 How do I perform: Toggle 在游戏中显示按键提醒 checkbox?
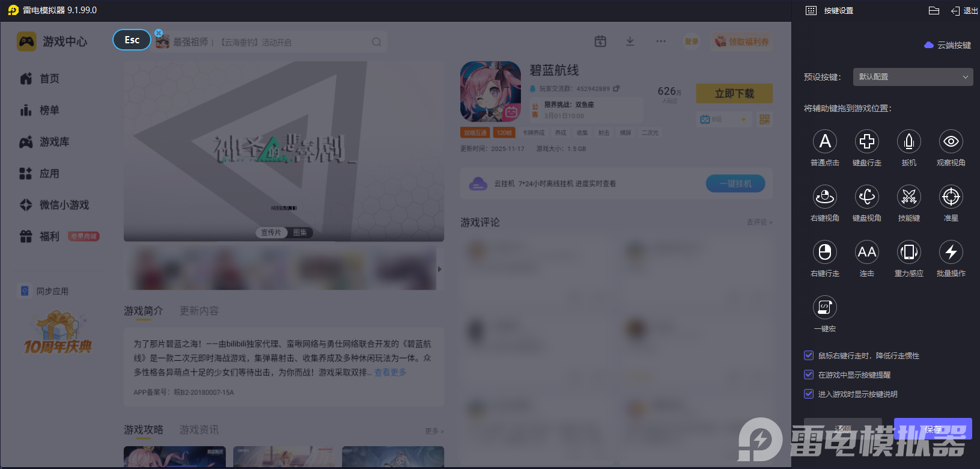coord(809,375)
